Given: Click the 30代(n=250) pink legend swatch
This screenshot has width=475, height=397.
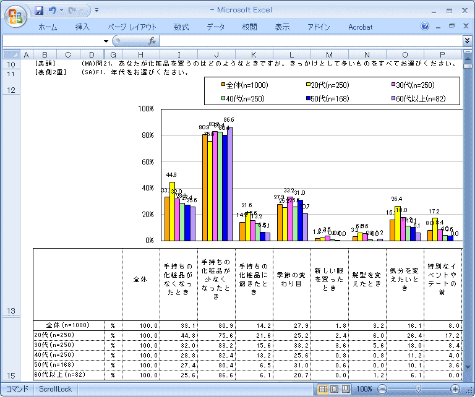Looking at the screenshot, I should 393,85.
